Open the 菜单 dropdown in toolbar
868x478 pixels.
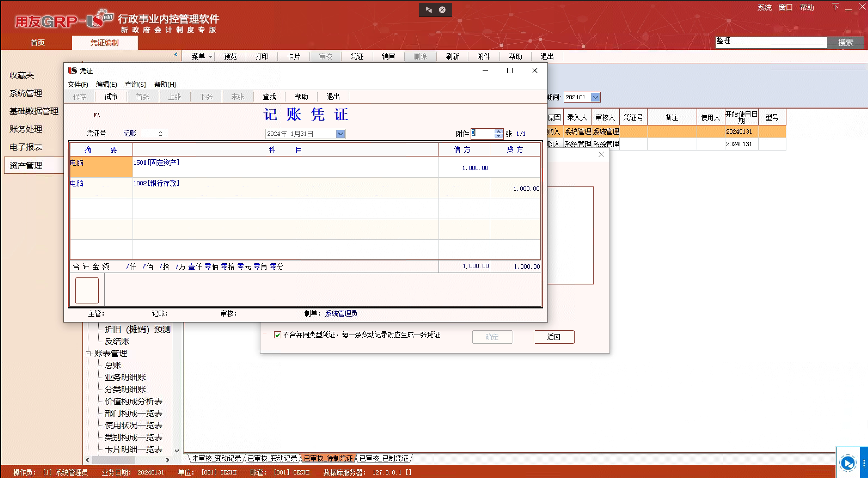(x=202, y=56)
